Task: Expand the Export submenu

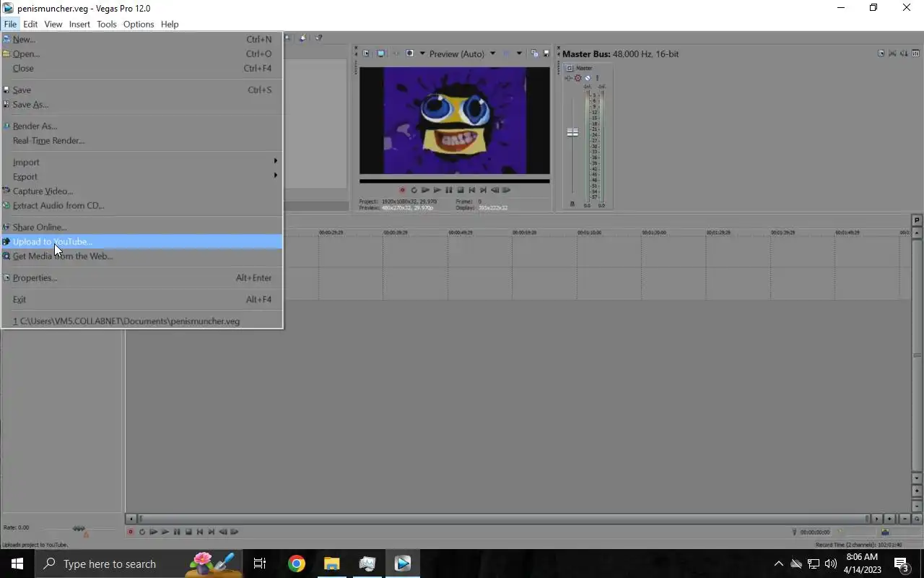Action: [141, 176]
